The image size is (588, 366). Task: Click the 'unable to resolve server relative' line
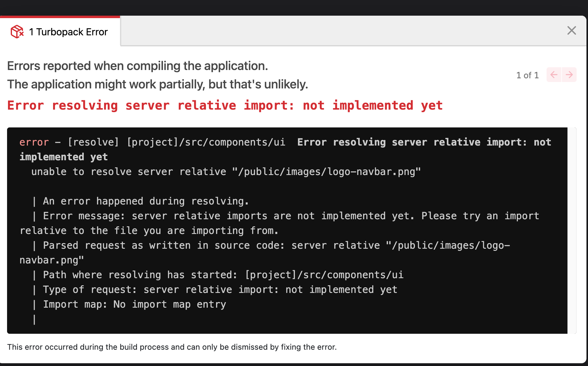(226, 172)
